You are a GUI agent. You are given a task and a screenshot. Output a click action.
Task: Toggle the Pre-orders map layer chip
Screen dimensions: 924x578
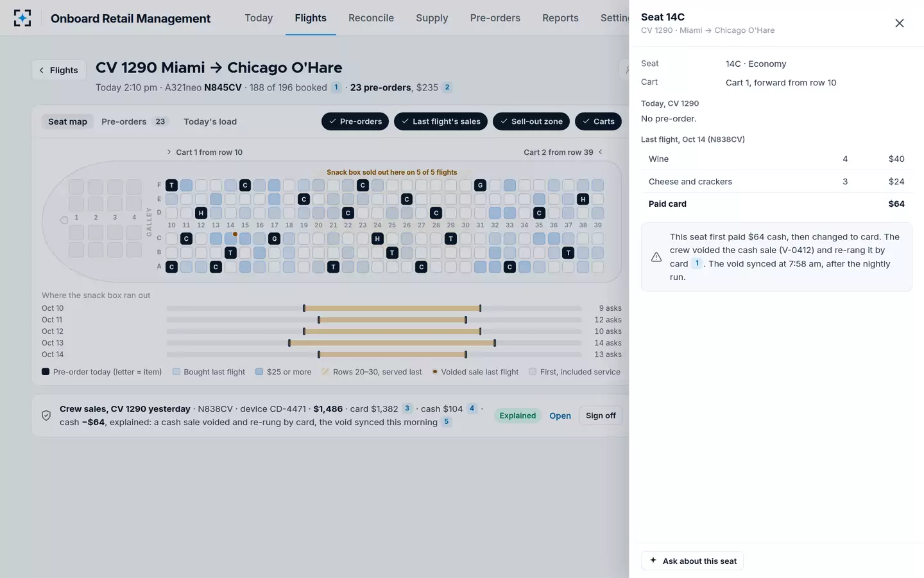(355, 121)
